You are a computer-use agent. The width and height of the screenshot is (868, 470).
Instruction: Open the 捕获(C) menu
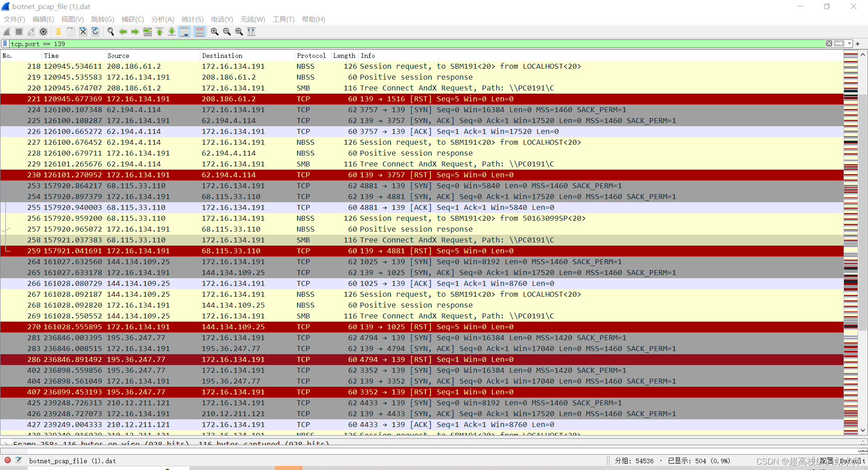(133, 19)
